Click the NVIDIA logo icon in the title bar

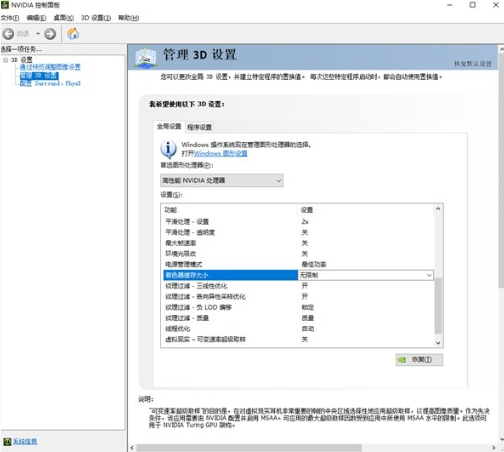4,5
